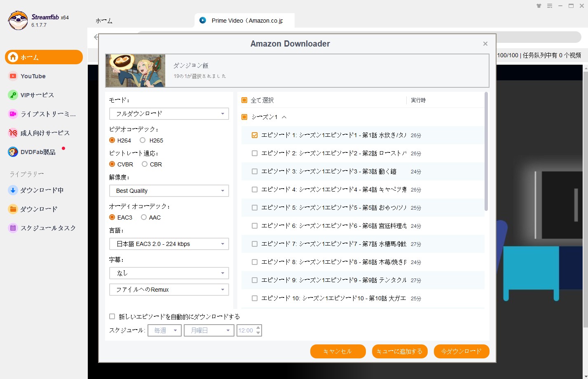
Task: Open the Best Quality resolution dropdown
Action: point(169,191)
